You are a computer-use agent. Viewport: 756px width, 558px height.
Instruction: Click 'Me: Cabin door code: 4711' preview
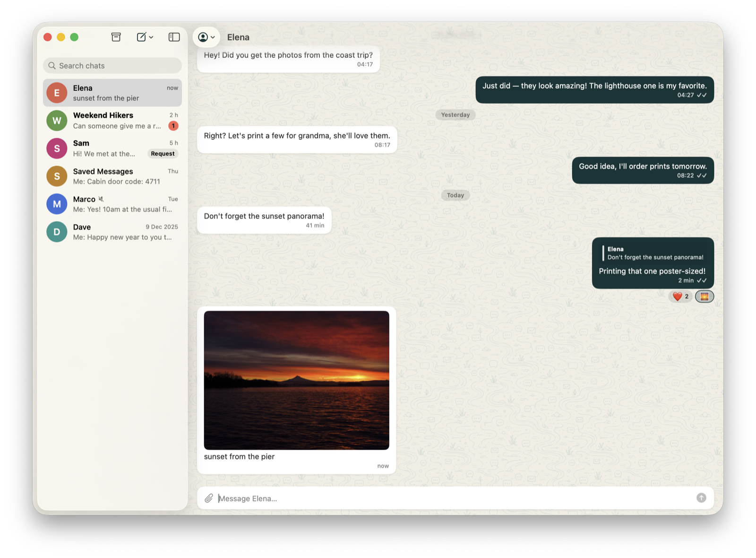(117, 182)
